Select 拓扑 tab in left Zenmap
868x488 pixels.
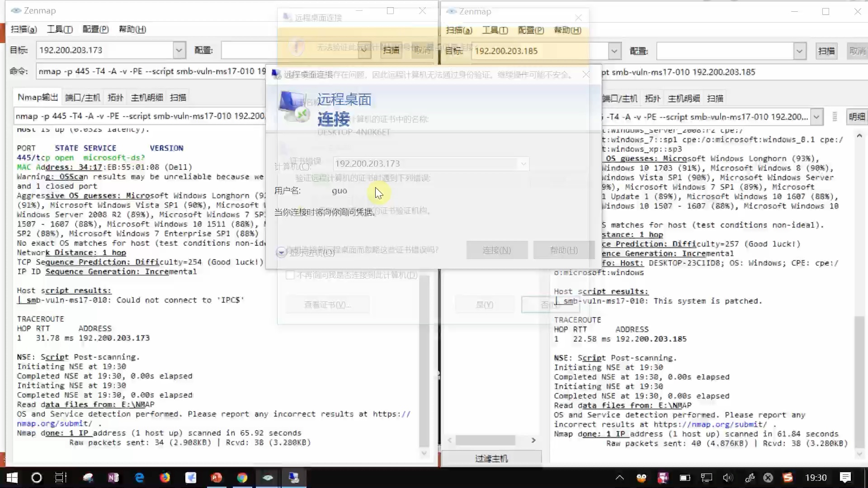pyautogui.click(x=115, y=98)
